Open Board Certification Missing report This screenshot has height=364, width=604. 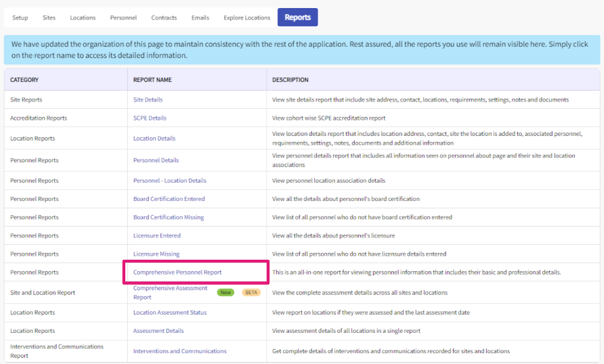(x=168, y=217)
